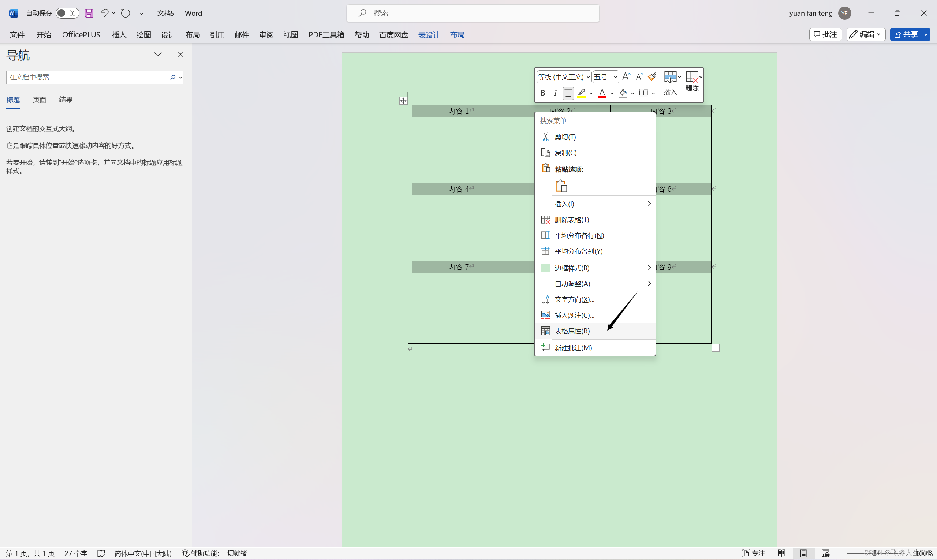Click Italic in the mini toolbar

click(x=555, y=93)
